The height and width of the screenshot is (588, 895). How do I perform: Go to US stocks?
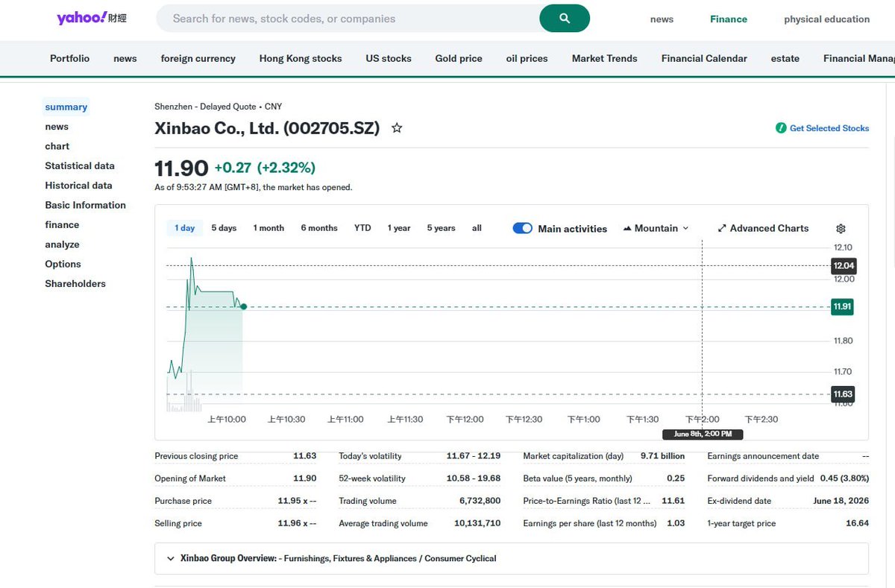(x=389, y=58)
